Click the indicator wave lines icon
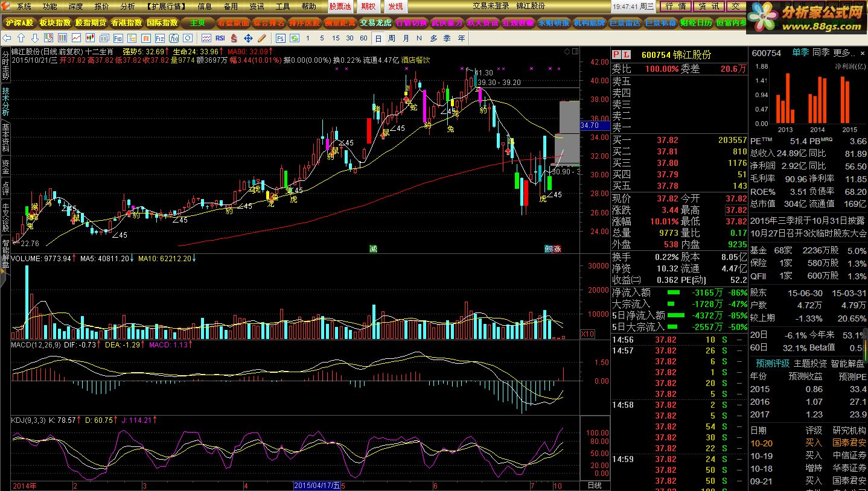This screenshot has width=868, height=491. point(206,38)
